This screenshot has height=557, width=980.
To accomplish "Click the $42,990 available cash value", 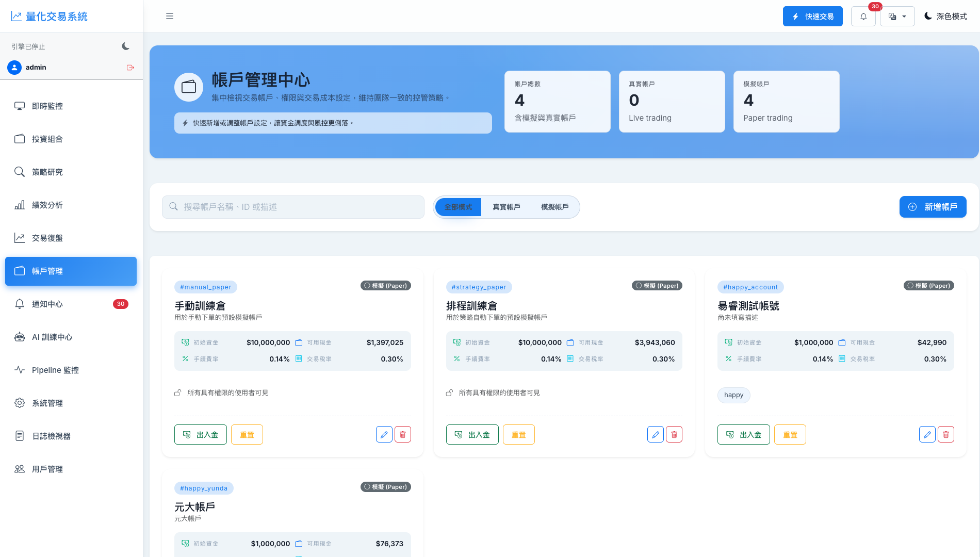I will pyautogui.click(x=932, y=342).
